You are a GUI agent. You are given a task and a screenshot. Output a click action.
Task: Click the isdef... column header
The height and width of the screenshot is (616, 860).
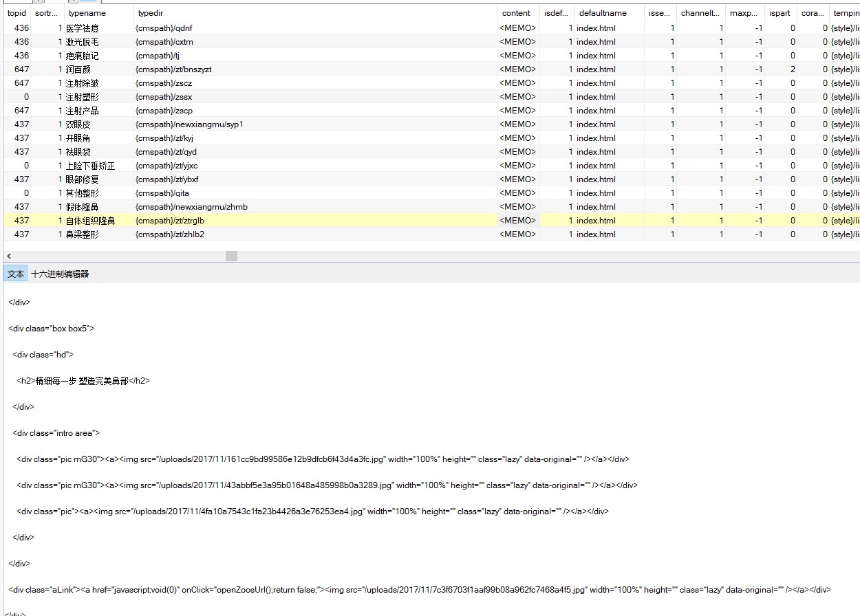[x=557, y=13]
